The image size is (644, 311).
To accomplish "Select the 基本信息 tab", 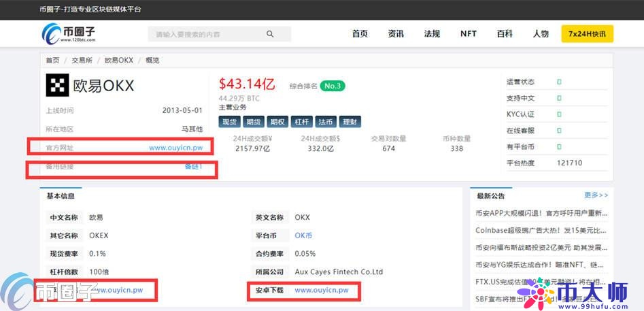I will (x=61, y=196).
